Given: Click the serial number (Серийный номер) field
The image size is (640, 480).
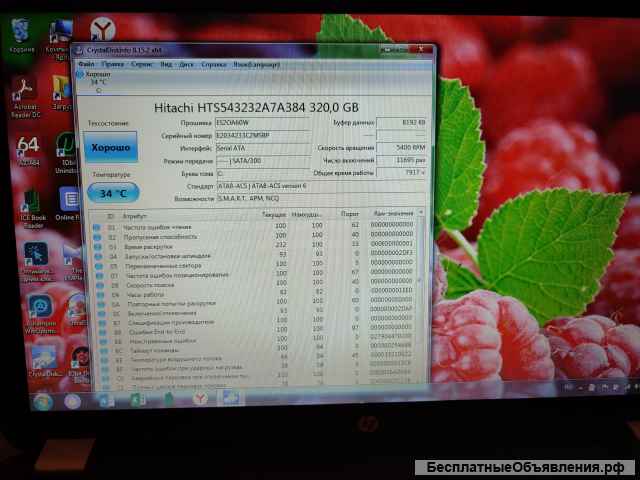Looking at the screenshot, I should [263, 135].
